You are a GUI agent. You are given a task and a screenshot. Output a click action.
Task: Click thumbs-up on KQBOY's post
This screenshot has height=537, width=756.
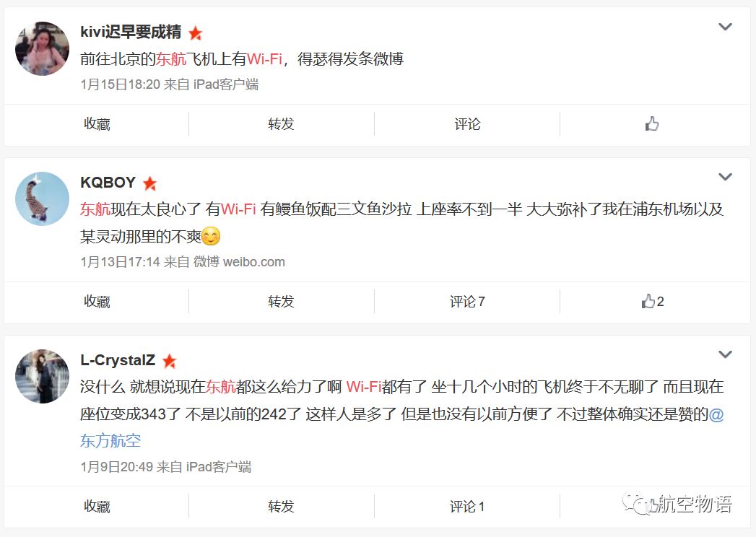pyautogui.click(x=653, y=301)
